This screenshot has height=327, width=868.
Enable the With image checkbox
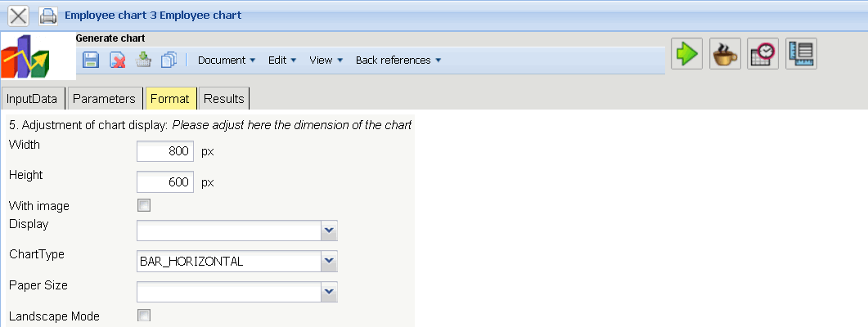tap(144, 205)
